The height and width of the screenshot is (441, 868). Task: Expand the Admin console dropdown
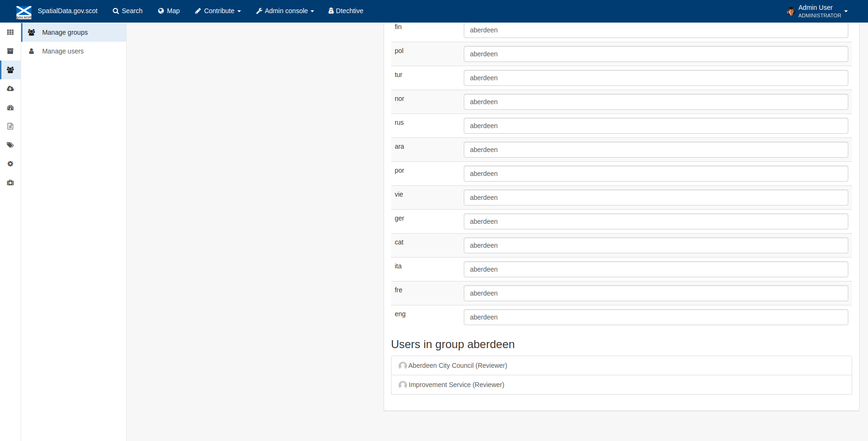[x=285, y=11]
